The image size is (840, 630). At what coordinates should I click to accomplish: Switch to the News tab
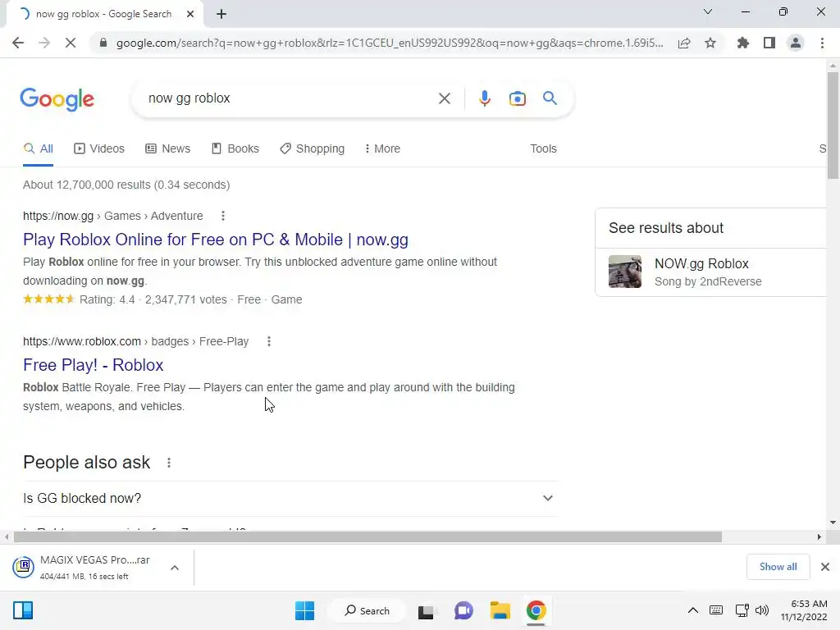click(167, 148)
